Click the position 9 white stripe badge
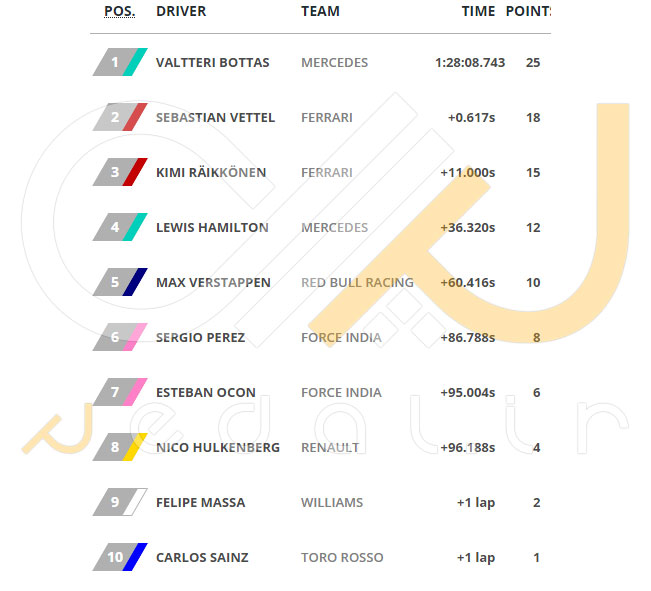Screen dimensions: 651x591 120,502
